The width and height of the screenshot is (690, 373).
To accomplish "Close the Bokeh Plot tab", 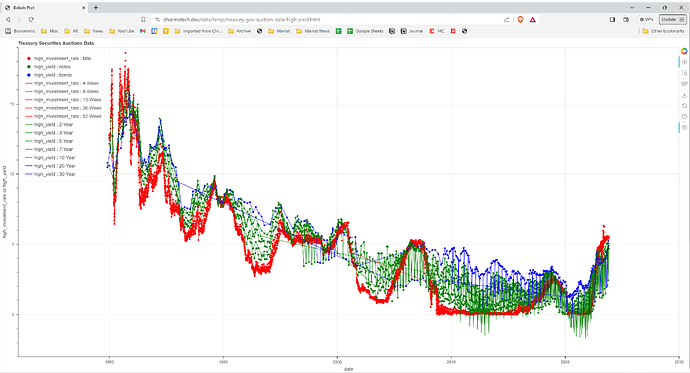I will coord(84,7).
